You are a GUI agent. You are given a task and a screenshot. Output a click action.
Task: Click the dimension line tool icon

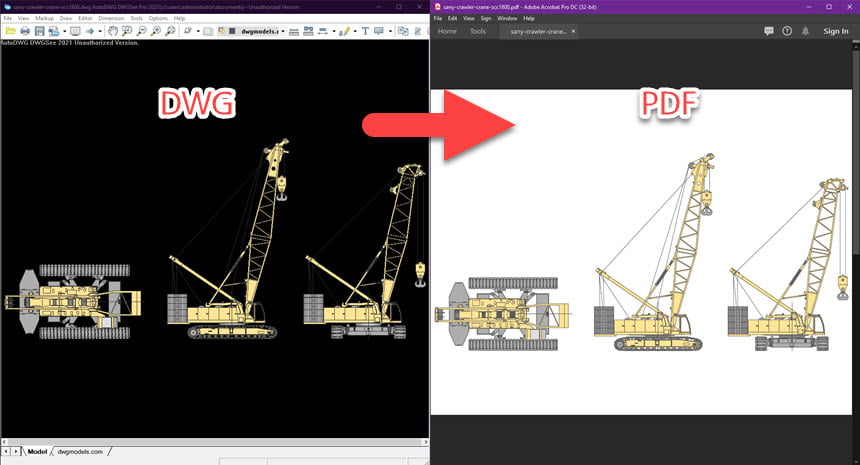point(322,31)
